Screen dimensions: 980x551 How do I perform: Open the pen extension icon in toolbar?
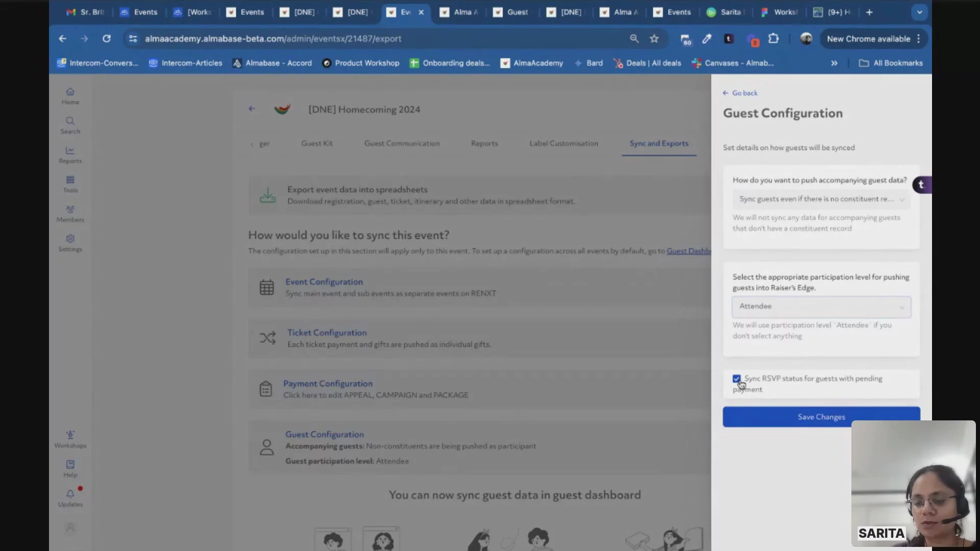tap(707, 39)
